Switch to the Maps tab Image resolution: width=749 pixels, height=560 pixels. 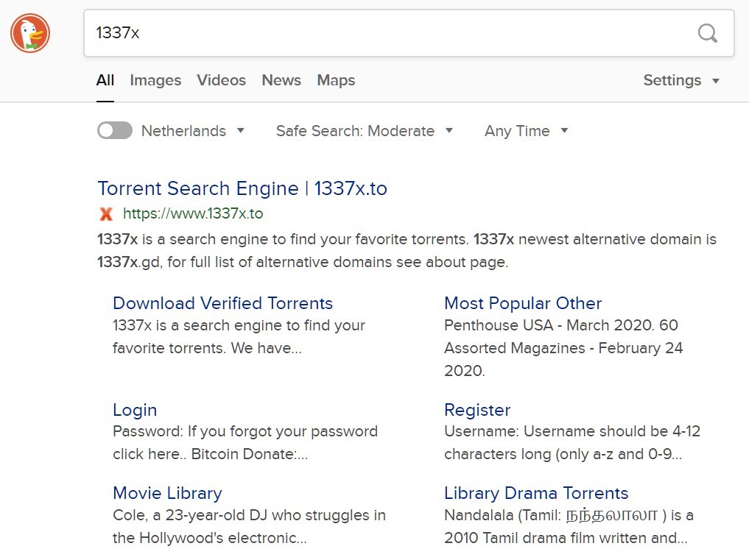(x=336, y=80)
